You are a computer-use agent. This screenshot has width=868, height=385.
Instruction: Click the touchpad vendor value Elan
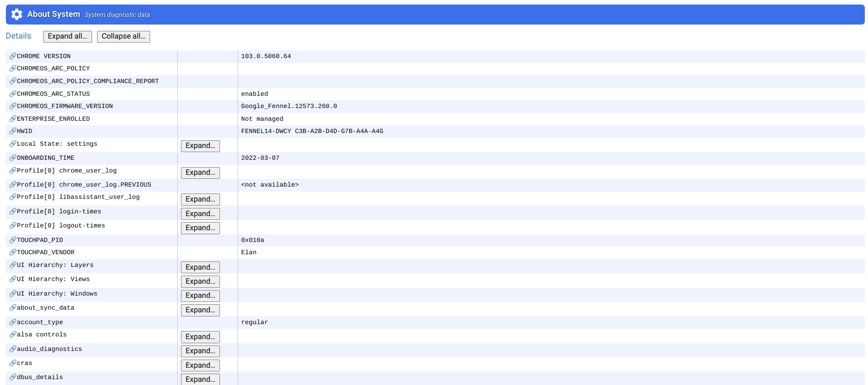tap(249, 252)
